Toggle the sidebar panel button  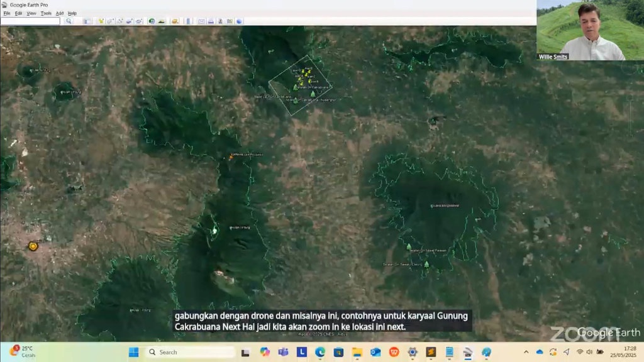[x=87, y=21]
